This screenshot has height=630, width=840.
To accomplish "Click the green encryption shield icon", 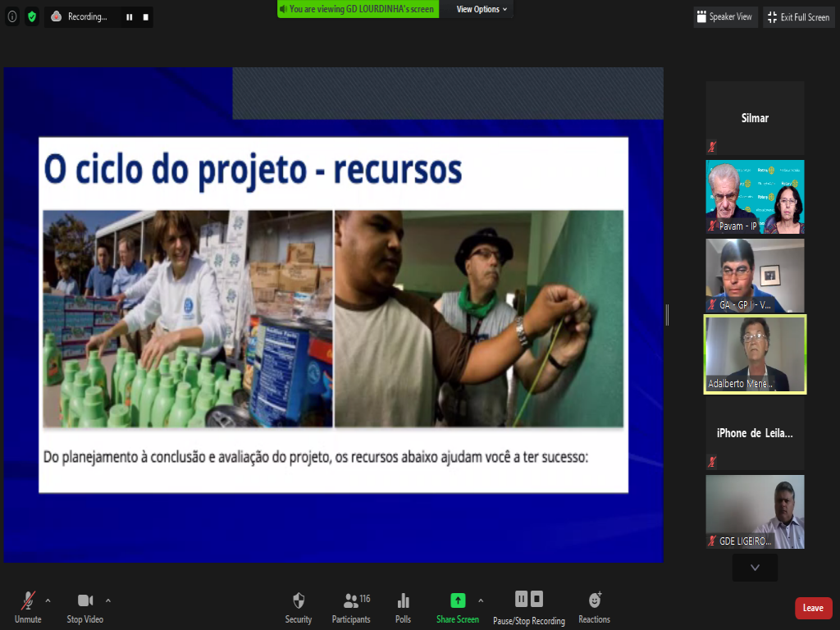I will [32, 16].
